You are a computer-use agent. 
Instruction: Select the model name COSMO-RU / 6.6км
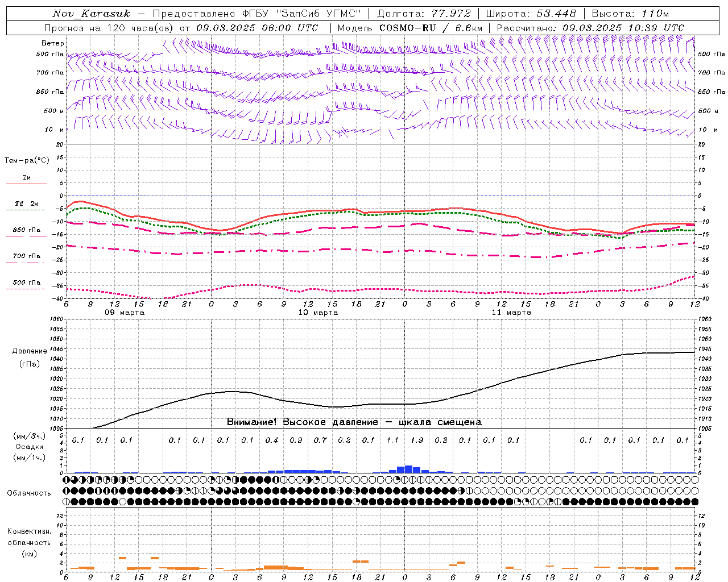[432, 28]
